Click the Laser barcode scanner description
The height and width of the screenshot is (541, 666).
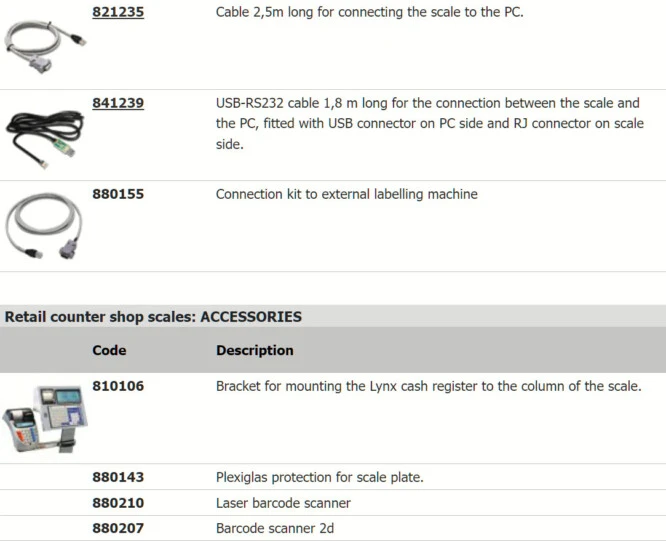(283, 503)
